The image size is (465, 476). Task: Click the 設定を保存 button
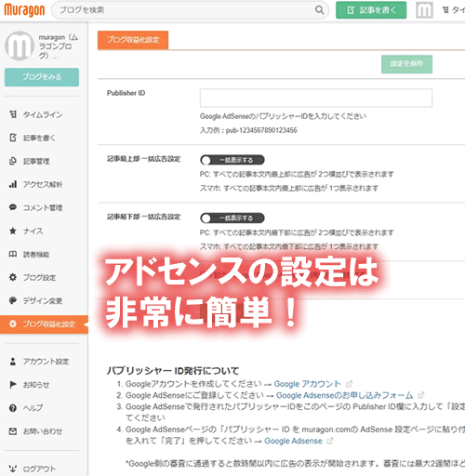click(x=406, y=64)
